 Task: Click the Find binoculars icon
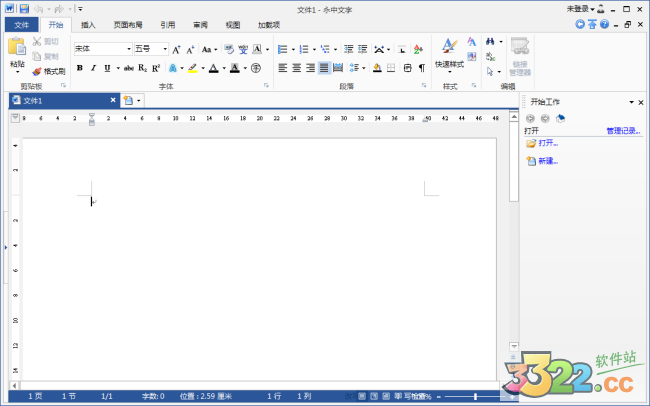click(490, 41)
